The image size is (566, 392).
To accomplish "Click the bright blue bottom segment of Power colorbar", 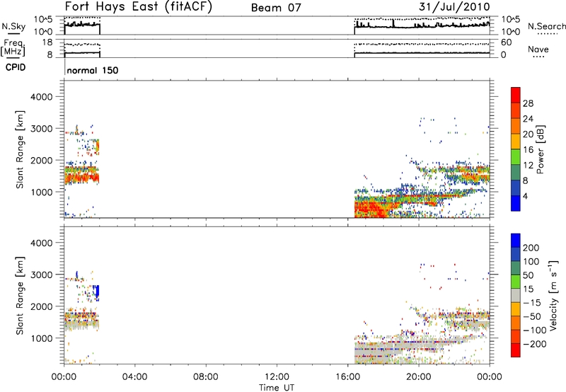I will point(516,203).
